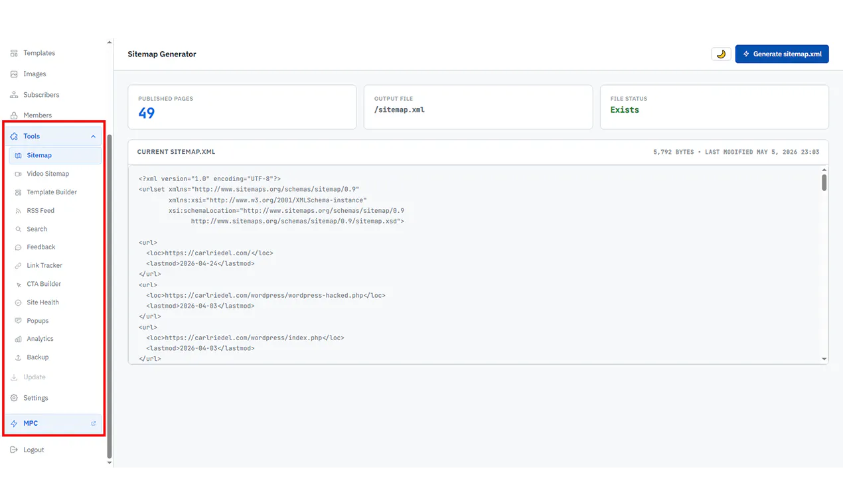The width and height of the screenshot is (843, 504).
Task: Click the wordpress/index.php URL line
Action: pos(245,338)
